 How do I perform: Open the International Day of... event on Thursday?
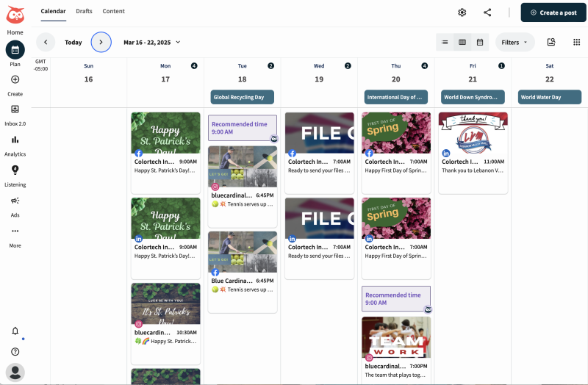coord(396,97)
